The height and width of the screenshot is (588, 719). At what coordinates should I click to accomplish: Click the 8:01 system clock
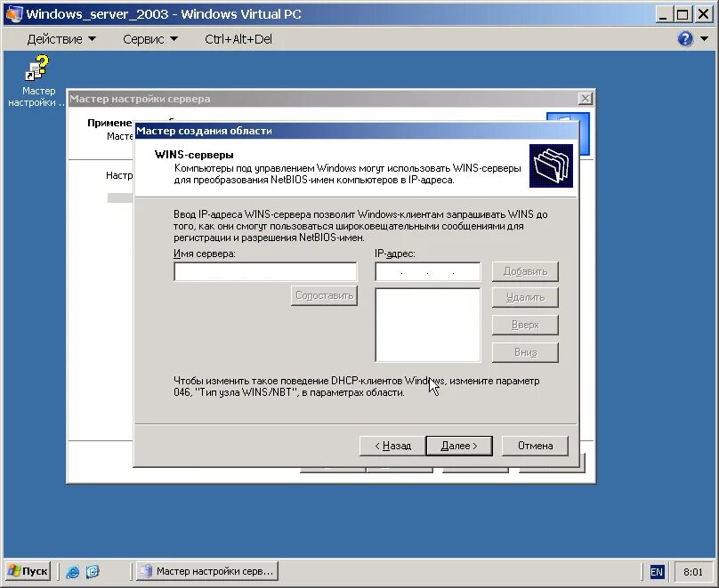point(693,572)
